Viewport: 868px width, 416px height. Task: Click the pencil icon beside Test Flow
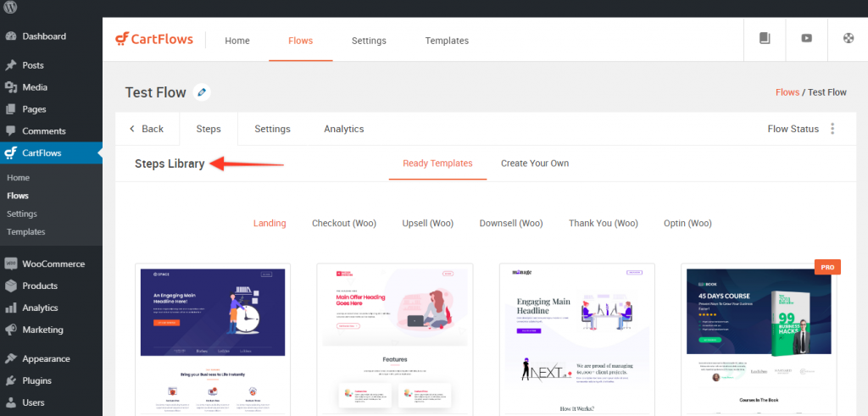point(202,92)
